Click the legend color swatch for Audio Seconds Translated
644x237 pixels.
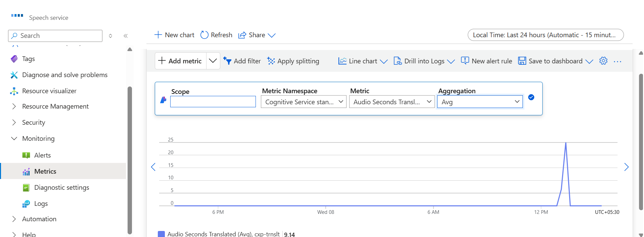coord(161,234)
